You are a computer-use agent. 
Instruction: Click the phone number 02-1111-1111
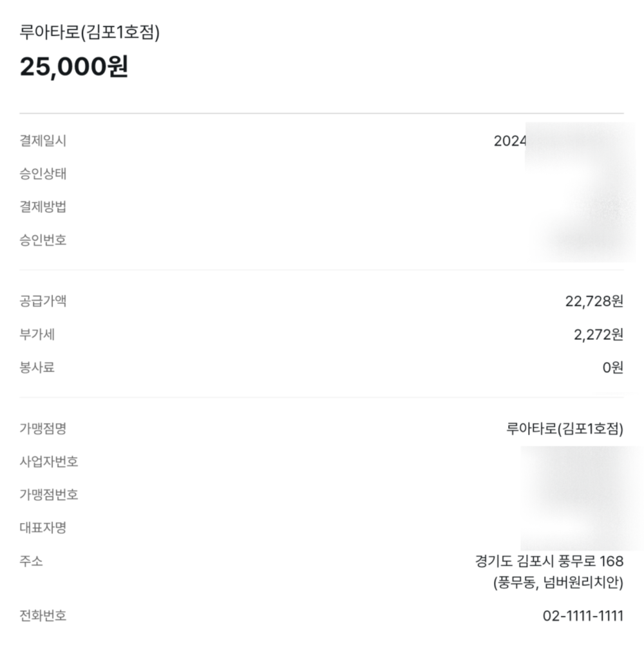pyautogui.click(x=583, y=616)
